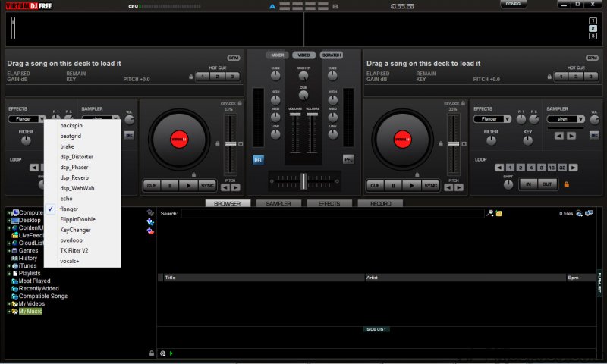Expand the Genres tree node
607x364 pixels.
tap(9, 251)
